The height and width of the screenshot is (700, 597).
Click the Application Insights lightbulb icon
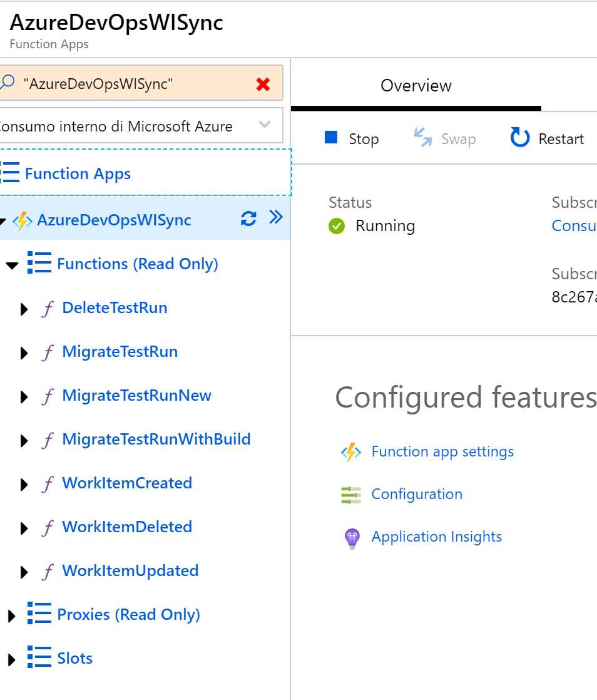point(351,537)
